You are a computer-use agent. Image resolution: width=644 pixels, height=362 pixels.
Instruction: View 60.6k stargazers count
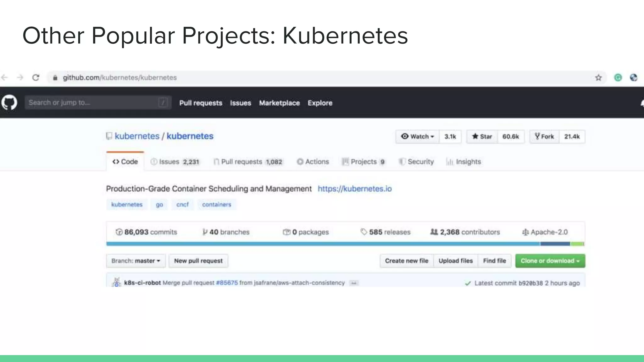pos(511,136)
